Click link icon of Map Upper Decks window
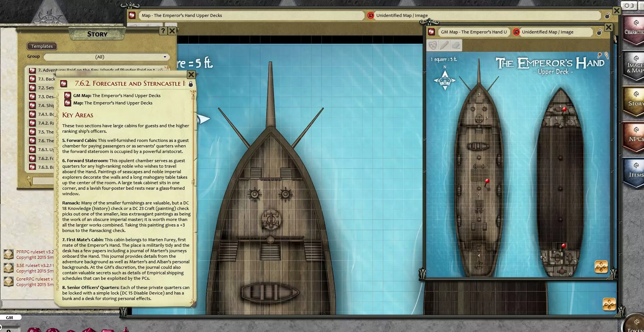This screenshot has width=644, height=332. tap(132, 15)
